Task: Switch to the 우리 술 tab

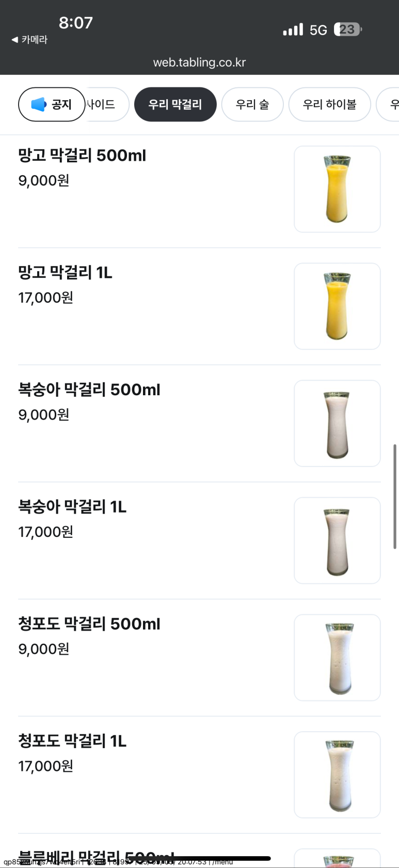Action: click(252, 104)
